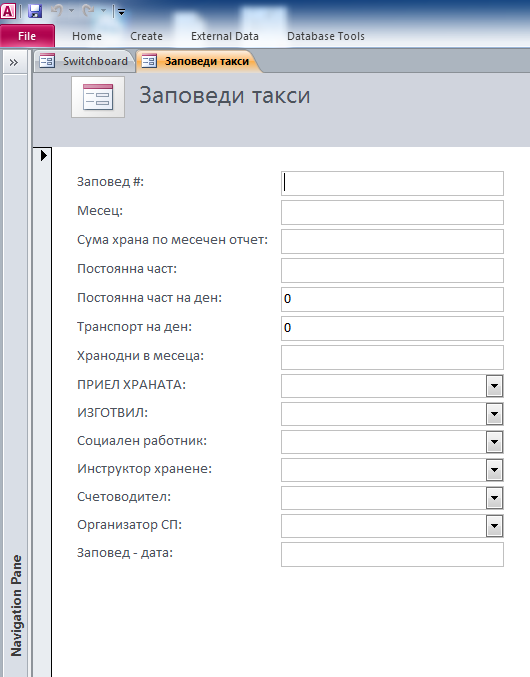Open the ИЗГОТВИЛ combo box arrow
This screenshot has height=677, width=530.
(495, 414)
